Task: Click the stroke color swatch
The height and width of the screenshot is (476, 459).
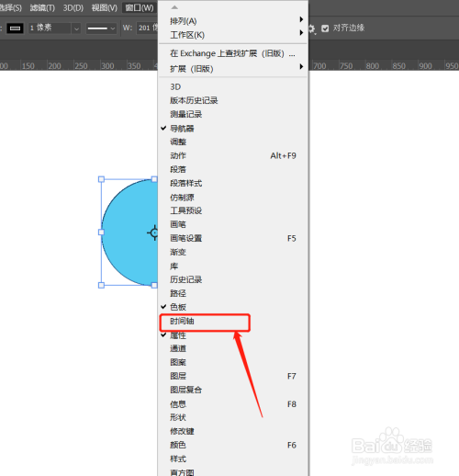Action: pyautogui.click(x=15, y=28)
